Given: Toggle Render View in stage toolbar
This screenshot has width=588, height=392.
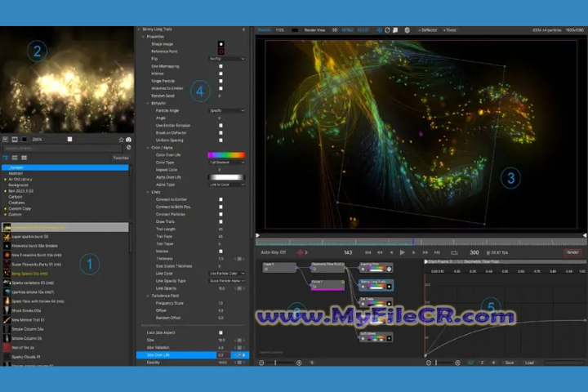Looking at the screenshot, I should tap(314, 30).
